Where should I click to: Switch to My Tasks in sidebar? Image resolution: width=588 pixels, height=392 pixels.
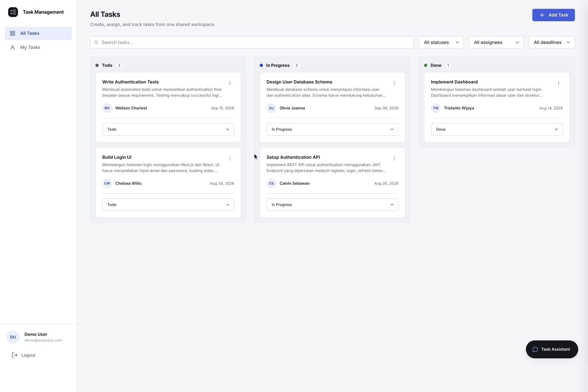38,47
